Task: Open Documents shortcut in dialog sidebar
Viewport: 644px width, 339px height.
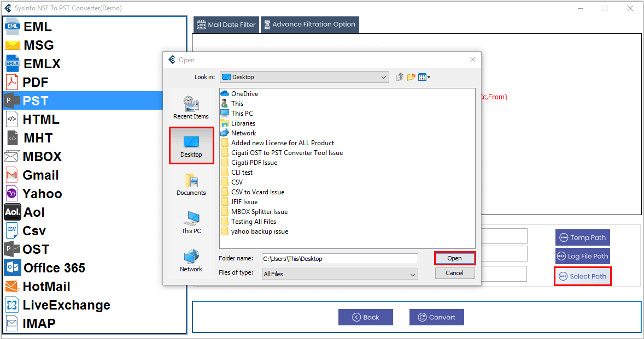Action: 191,183
